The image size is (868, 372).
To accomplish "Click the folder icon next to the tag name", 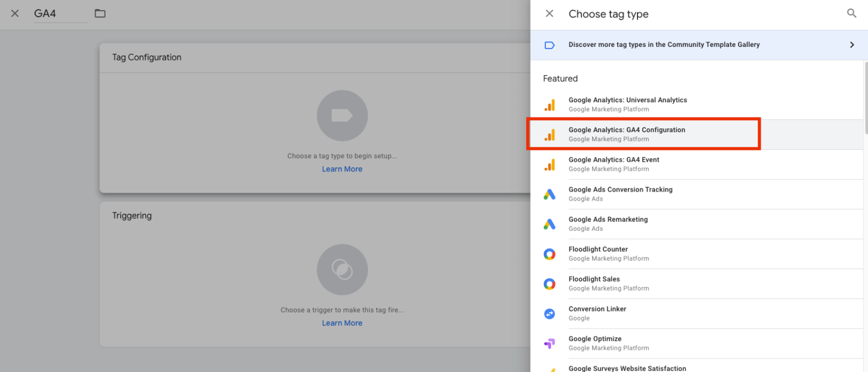I will (x=100, y=12).
